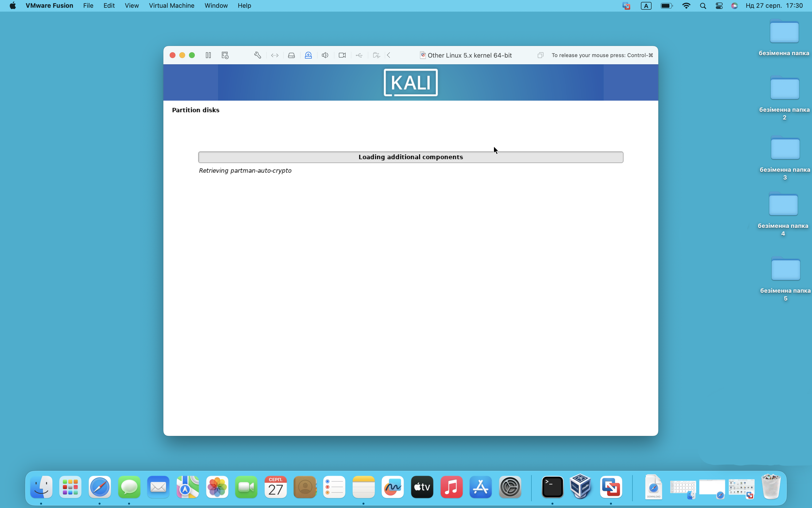Screen dimensions: 812x508
Task: Open the Virtual Machine menu
Action: 171,6
